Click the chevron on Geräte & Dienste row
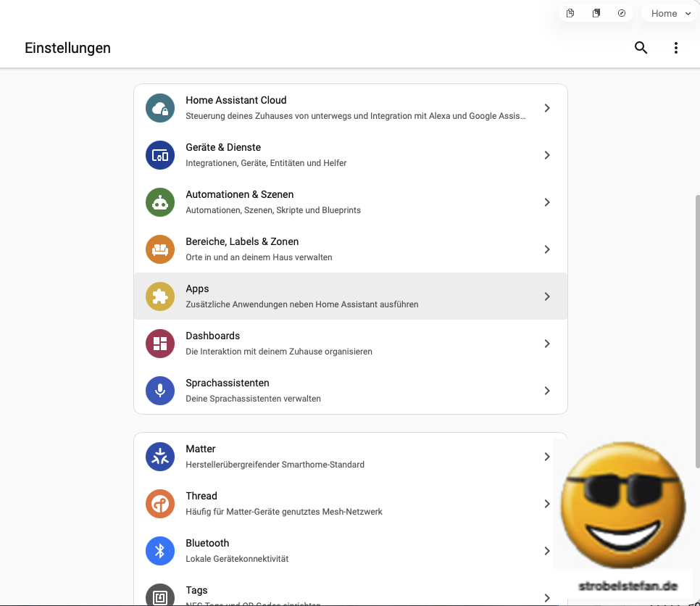The height and width of the screenshot is (606, 700). tap(547, 155)
